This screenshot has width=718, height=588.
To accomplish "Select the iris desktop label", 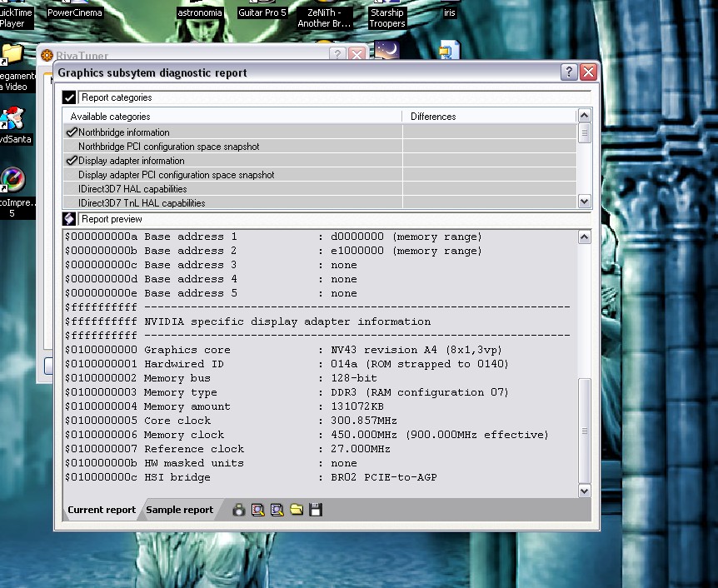I will point(449,12).
